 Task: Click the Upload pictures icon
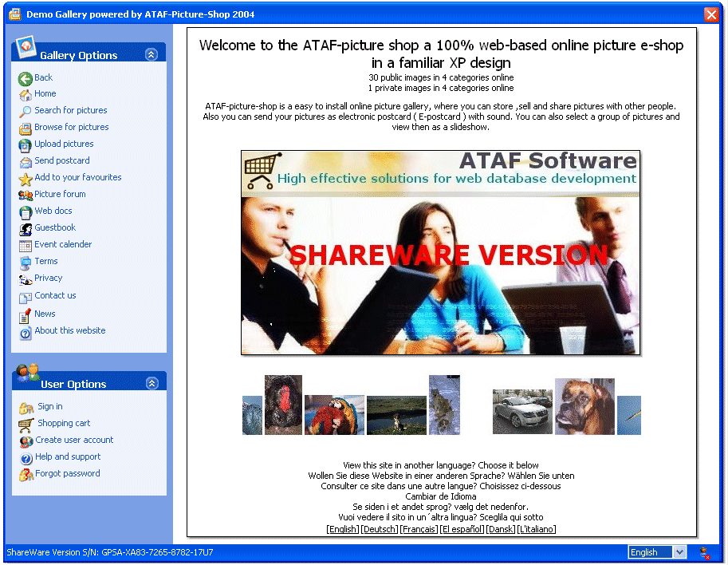(25, 145)
